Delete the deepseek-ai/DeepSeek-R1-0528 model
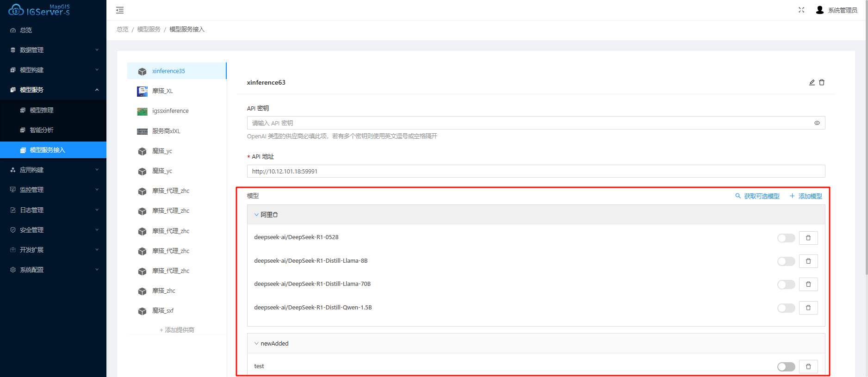This screenshot has height=377, width=868. coord(808,238)
